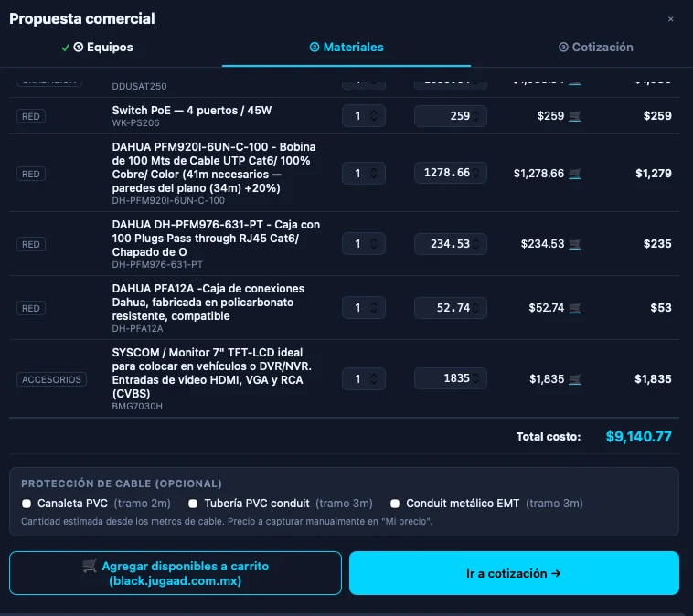Image resolution: width=693 pixels, height=616 pixels.
Task: Click SKU text DH-PFM920I-6UN-C-100
Action: (168, 201)
